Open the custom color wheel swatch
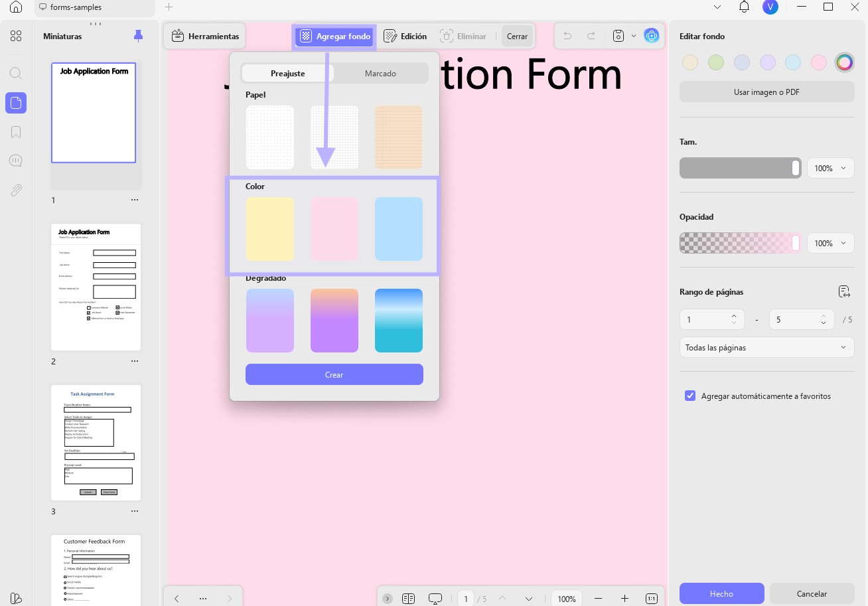Viewport: 868px width, 606px height. pyautogui.click(x=844, y=62)
